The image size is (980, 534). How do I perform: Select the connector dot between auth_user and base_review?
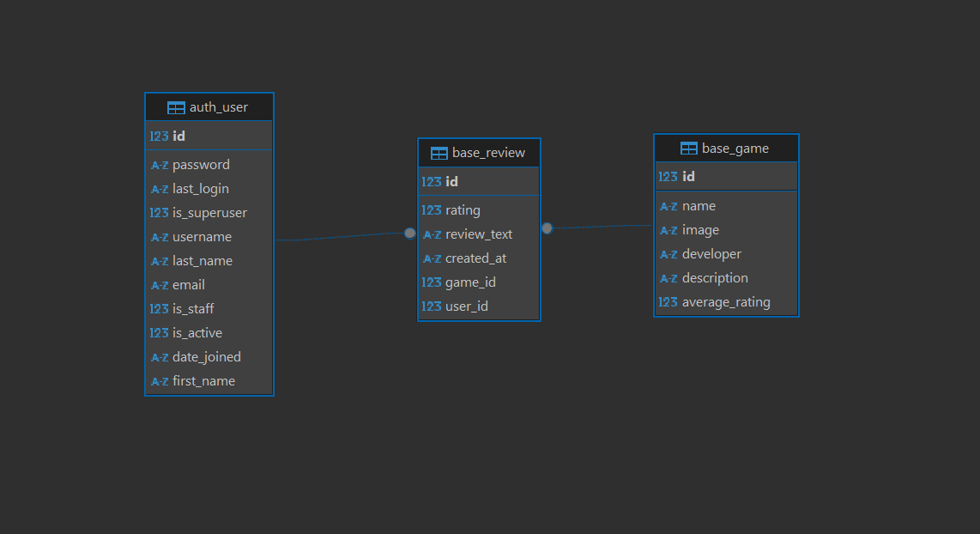(409, 233)
